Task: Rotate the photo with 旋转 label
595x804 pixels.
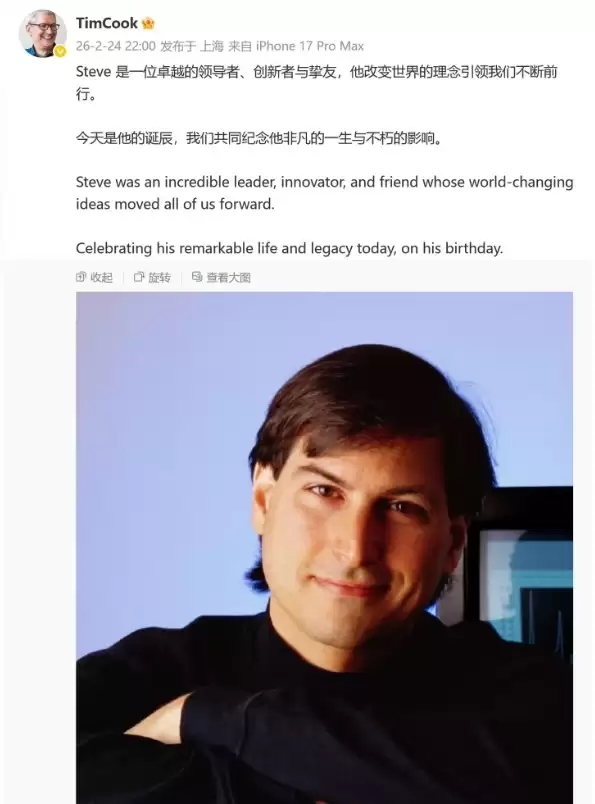Action: click(x=159, y=277)
